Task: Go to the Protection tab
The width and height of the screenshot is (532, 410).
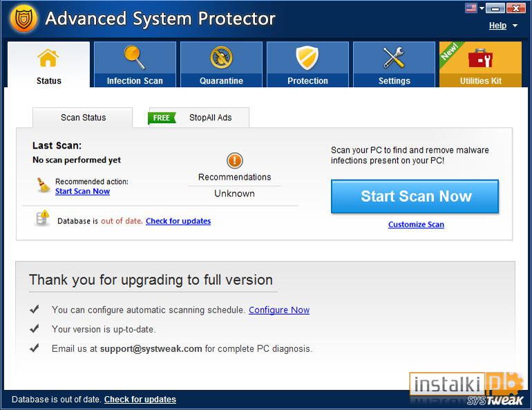Action: pyautogui.click(x=307, y=64)
